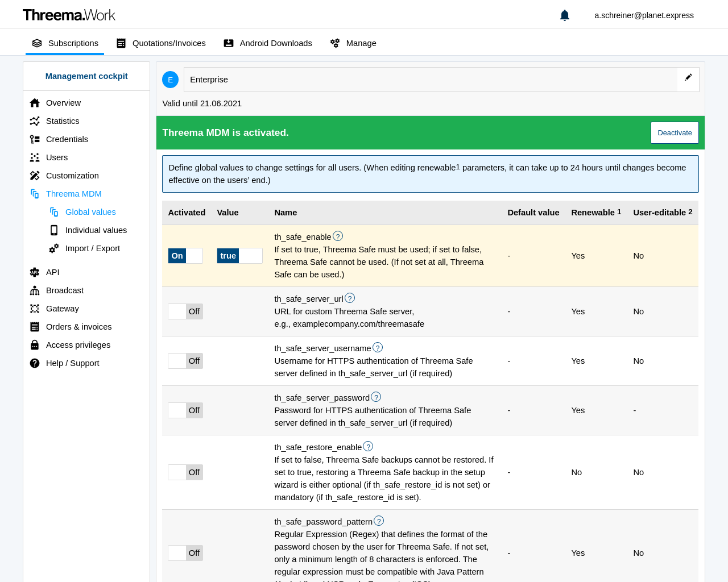Image resolution: width=728 pixels, height=582 pixels.
Task: Click the Threema MDM is activated banner text
Action: pos(225,132)
